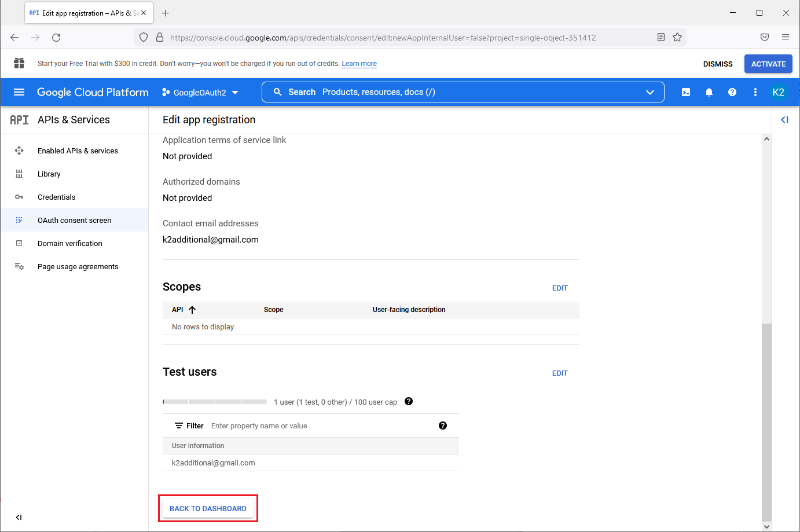Collapse the left navigation sidebar

19,518
